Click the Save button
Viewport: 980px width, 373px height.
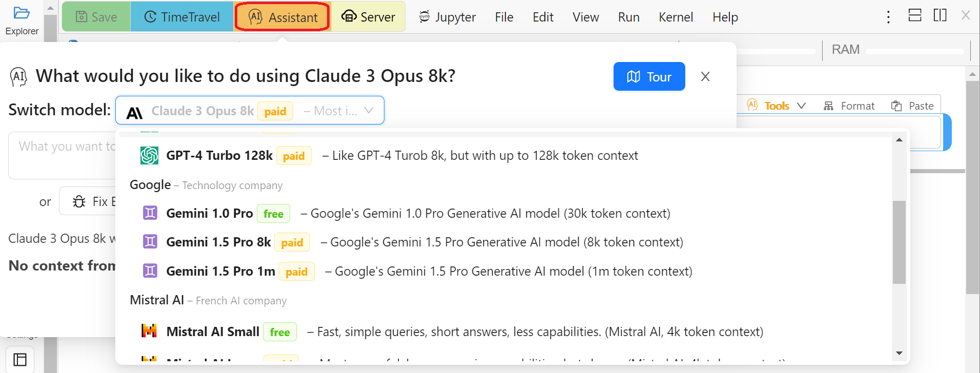click(x=96, y=17)
